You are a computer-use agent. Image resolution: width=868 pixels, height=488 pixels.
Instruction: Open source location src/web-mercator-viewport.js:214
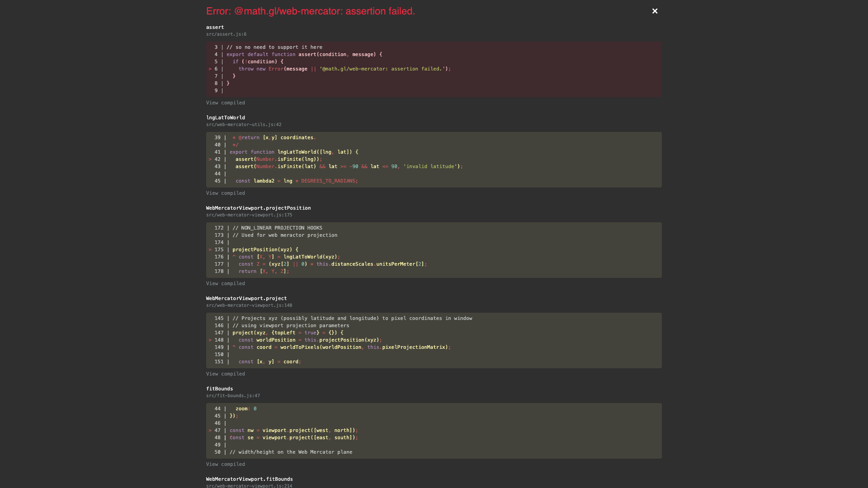click(249, 486)
